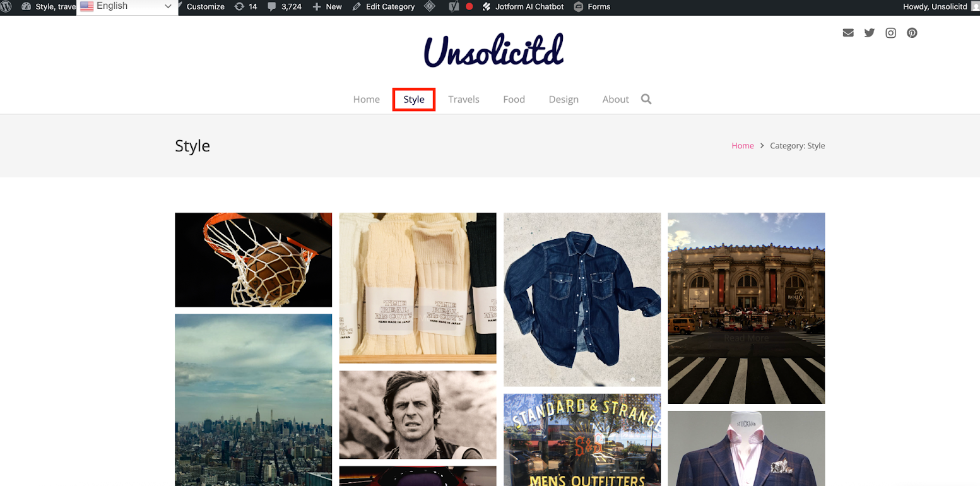980x486 pixels.
Task: Open the email envelope icon in header
Action: pyautogui.click(x=848, y=33)
